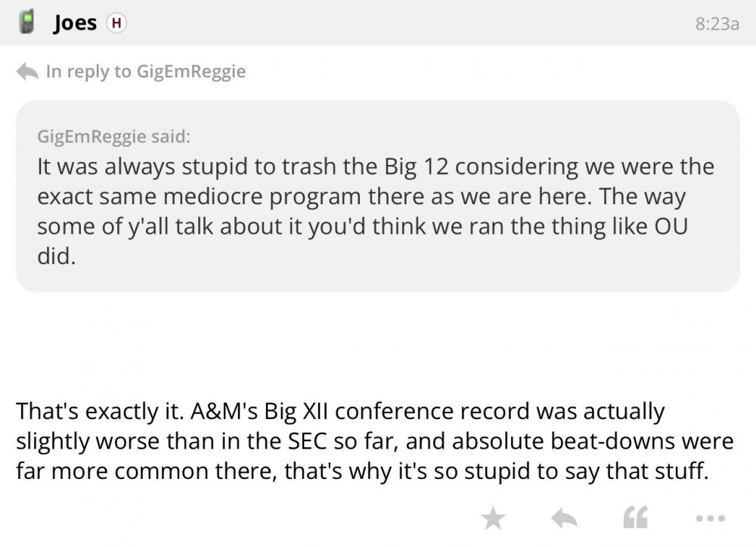The image size is (756, 547).
Task: Open the three-dot more options menu
Action: (711, 518)
